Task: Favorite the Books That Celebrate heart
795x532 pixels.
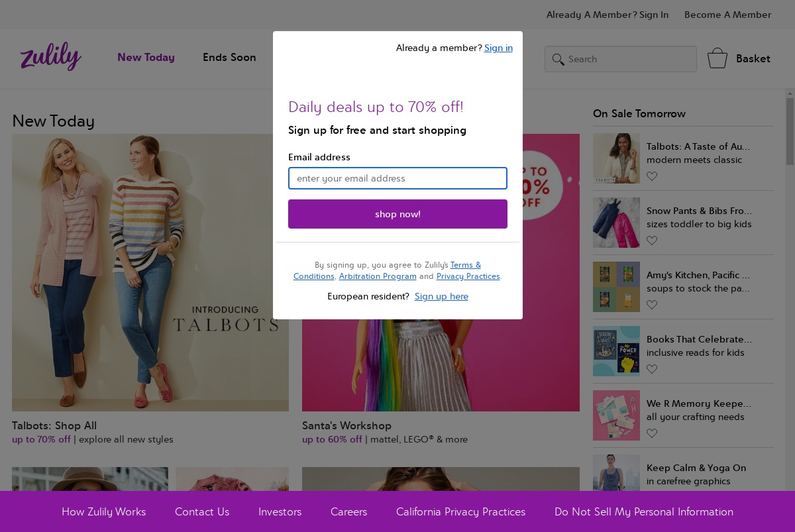Action: [652, 369]
